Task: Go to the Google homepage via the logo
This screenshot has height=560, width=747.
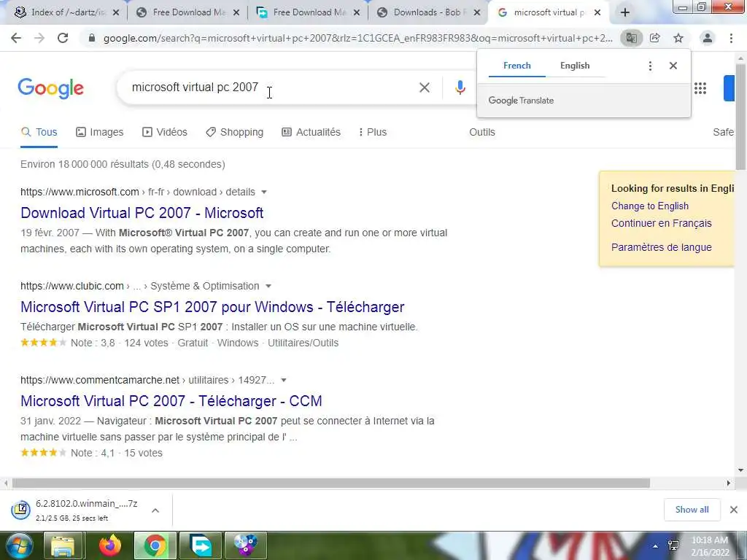Action: tap(51, 88)
